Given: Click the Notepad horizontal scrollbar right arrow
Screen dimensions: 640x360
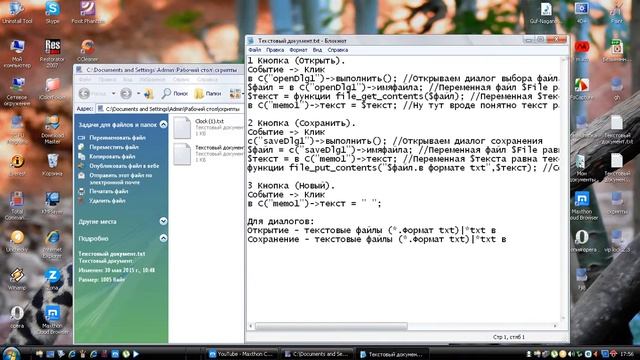Looking at the screenshot, I should 555,326.
